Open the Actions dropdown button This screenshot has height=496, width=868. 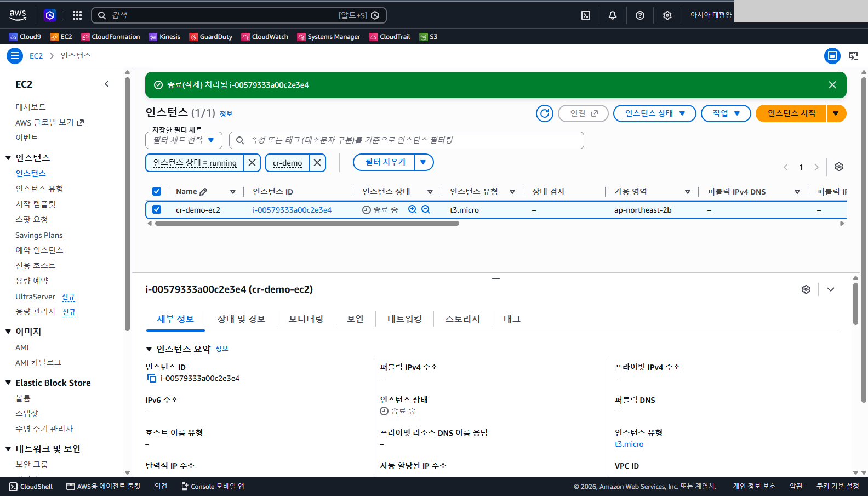coord(726,113)
